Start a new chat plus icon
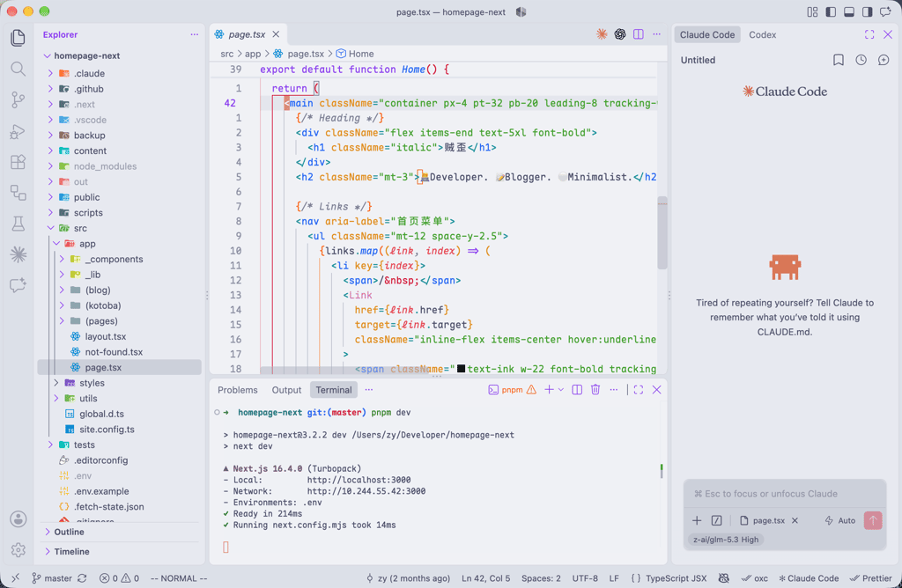The image size is (902, 588). click(884, 60)
